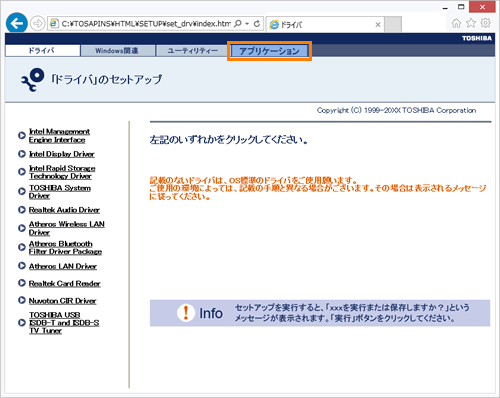Click the browser Forward arrow button
The width and height of the screenshot is (500, 398).
coord(37,24)
